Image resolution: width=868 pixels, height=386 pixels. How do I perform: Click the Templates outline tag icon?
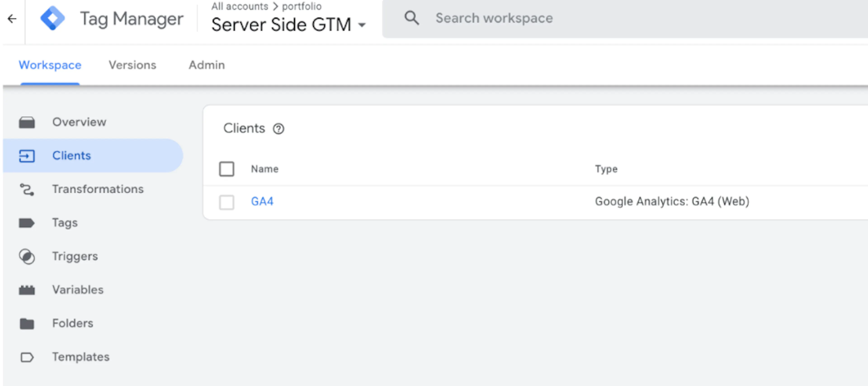click(x=27, y=357)
